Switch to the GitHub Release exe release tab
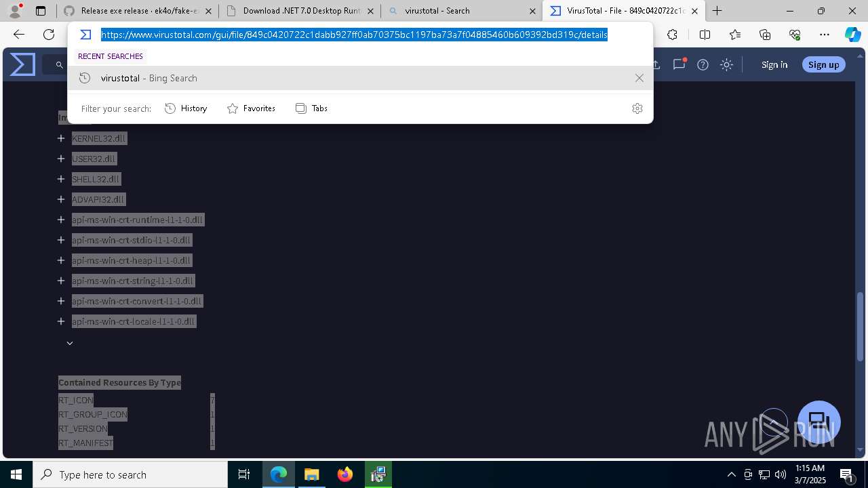Screen dimensions: 868x488 pyautogui.click(x=136, y=11)
